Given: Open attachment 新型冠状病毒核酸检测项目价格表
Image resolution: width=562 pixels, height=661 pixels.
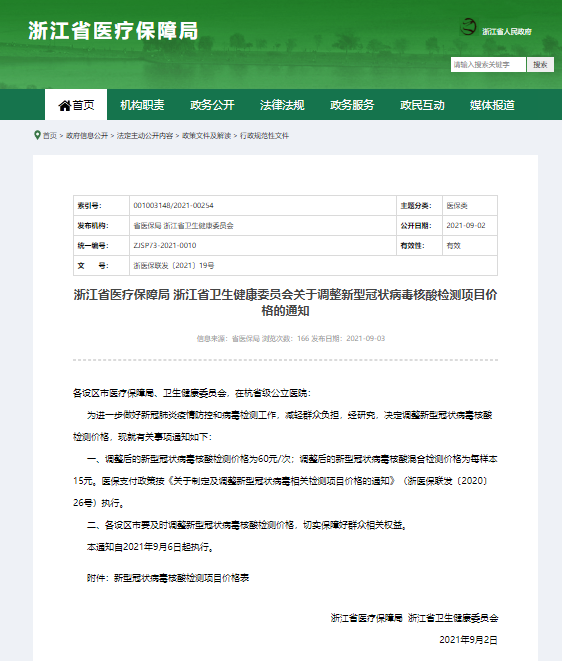Looking at the screenshot, I should [181, 578].
